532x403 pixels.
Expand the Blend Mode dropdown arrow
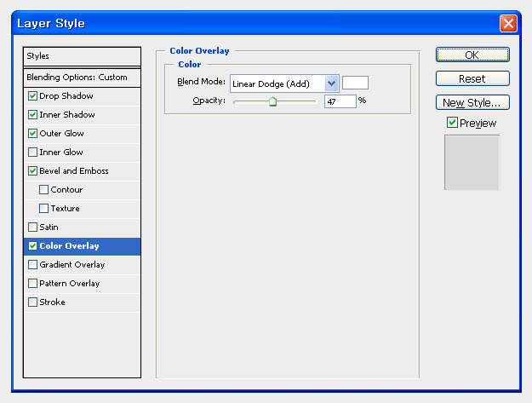[331, 83]
